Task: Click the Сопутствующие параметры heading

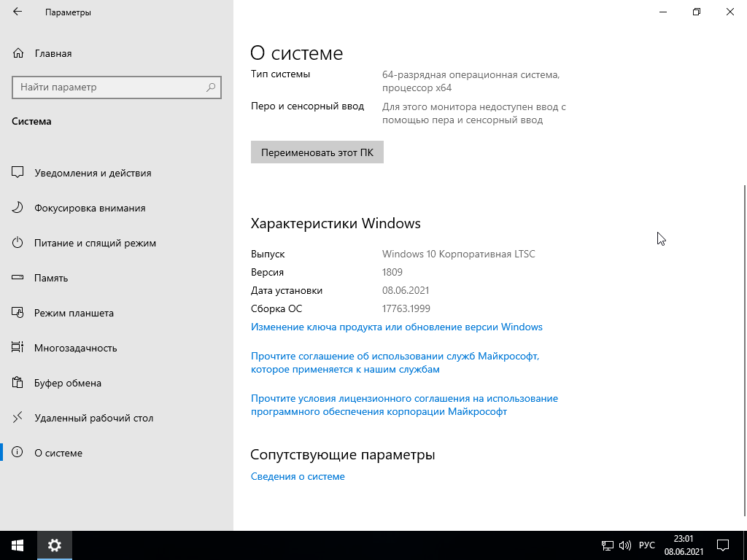Action: (x=343, y=454)
